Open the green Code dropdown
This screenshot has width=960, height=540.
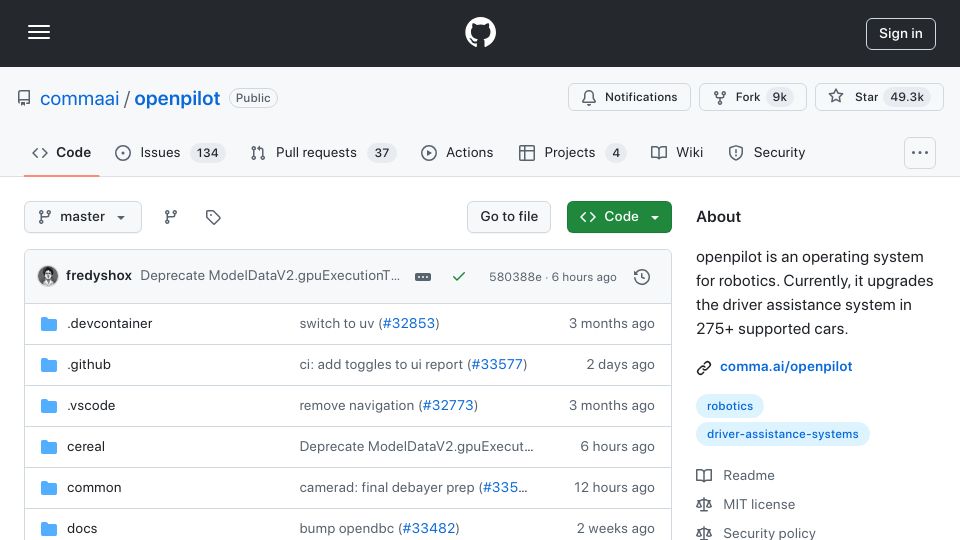[x=619, y=217]
